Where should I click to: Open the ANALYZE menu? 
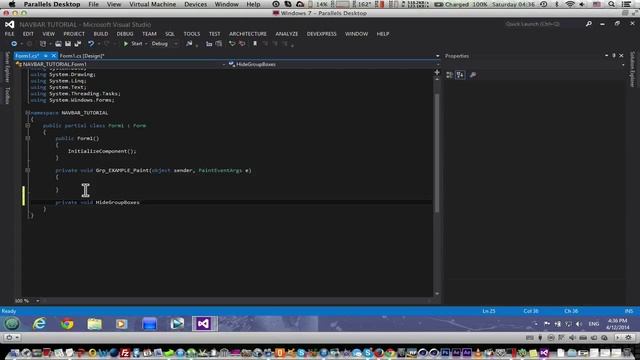(x=287, y=34)
